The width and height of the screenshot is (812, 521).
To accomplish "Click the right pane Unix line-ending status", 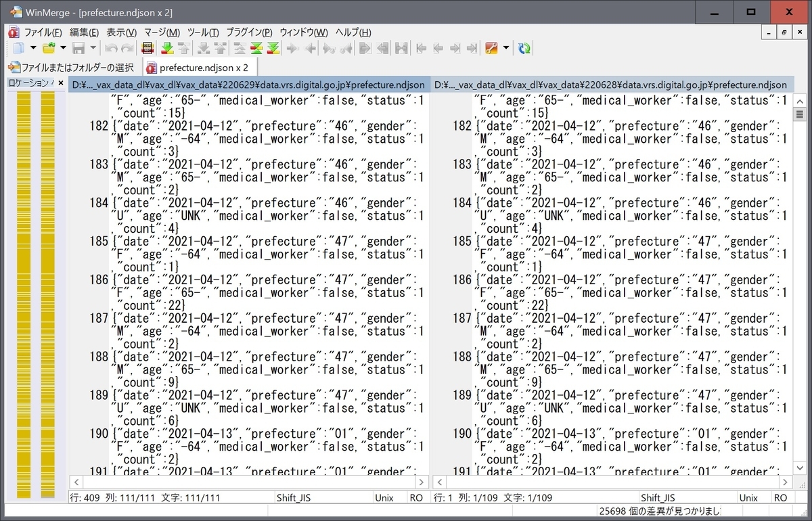I will click(748, 498).
